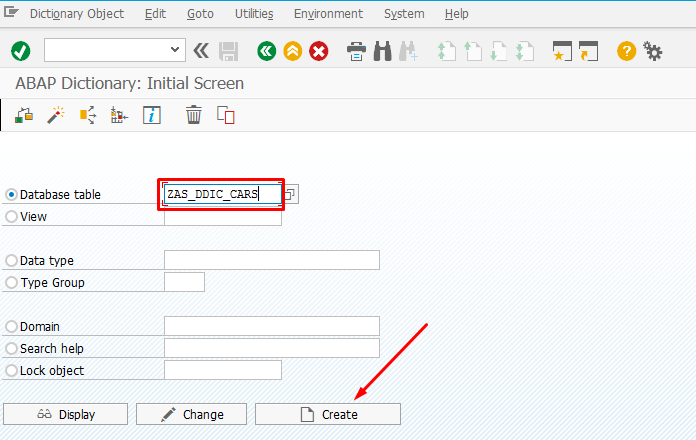Select the Database table radio button
Viewport: 696px width, 440px height.
pyautogui.click(x=12, y=194)
